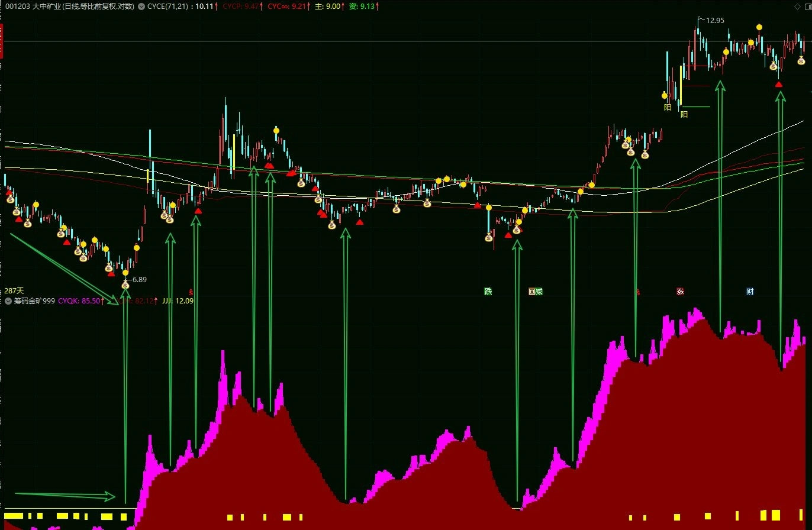
Task: Click the red $ marker just before 涨
Action: 638,291
